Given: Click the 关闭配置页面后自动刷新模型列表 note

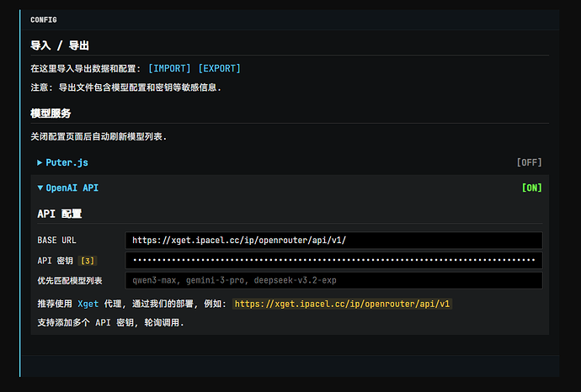Looking at the screenshot, I should tap(99, 136).
